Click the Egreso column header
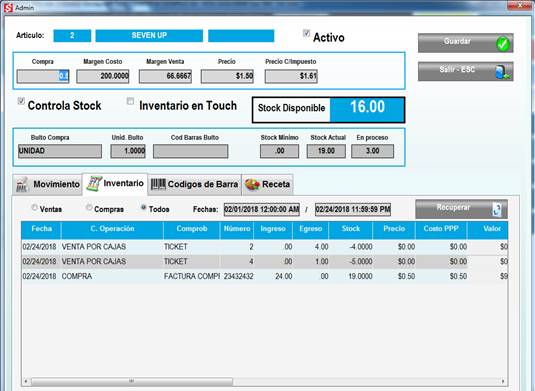This screenshot has height=391, width=535. [310, 230]
